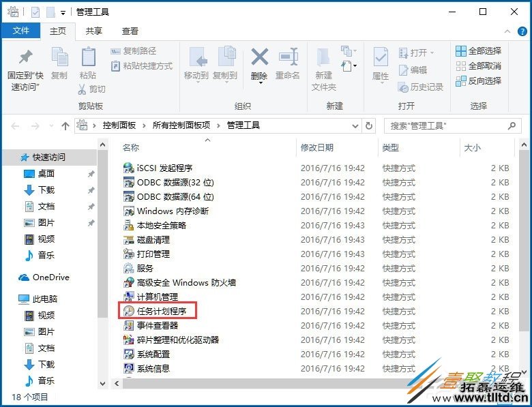
Task: Click the Paste clipboard icon
Action: [x=88, y=57]
